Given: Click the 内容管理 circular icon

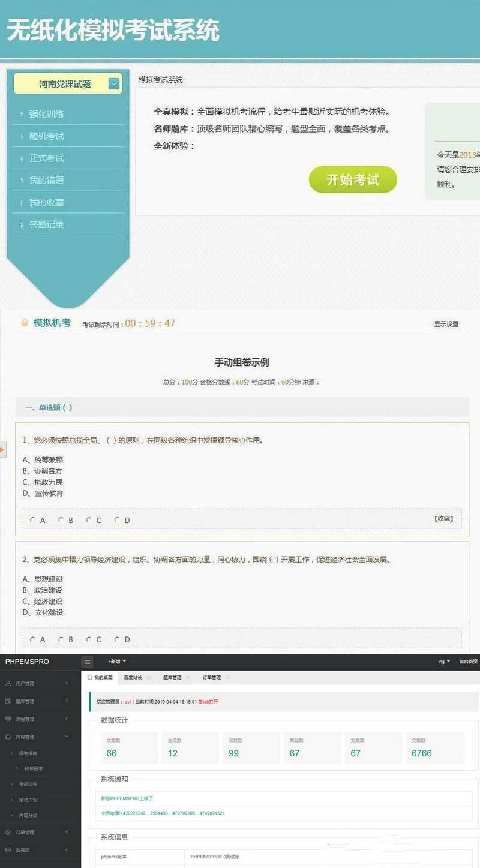Looking at the screenshot, I should (8, 737).
